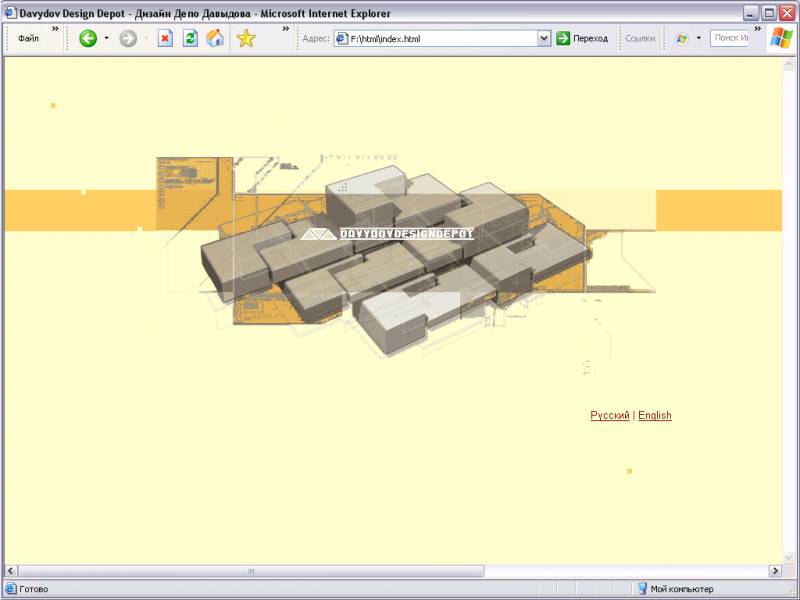The image size is (800, 600).
Task: Click the green Back arrow button
Action: (x=88, y=38)
